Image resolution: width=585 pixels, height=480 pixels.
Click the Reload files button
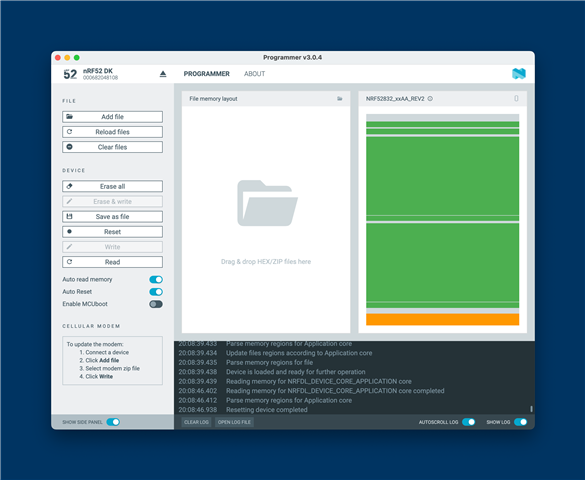[x=112, y=132]
